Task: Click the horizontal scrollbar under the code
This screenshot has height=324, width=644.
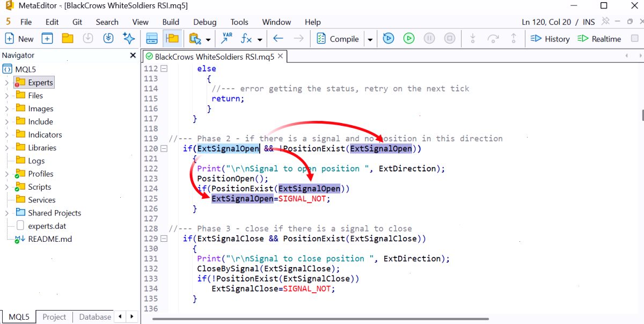Action: [320, 319]
